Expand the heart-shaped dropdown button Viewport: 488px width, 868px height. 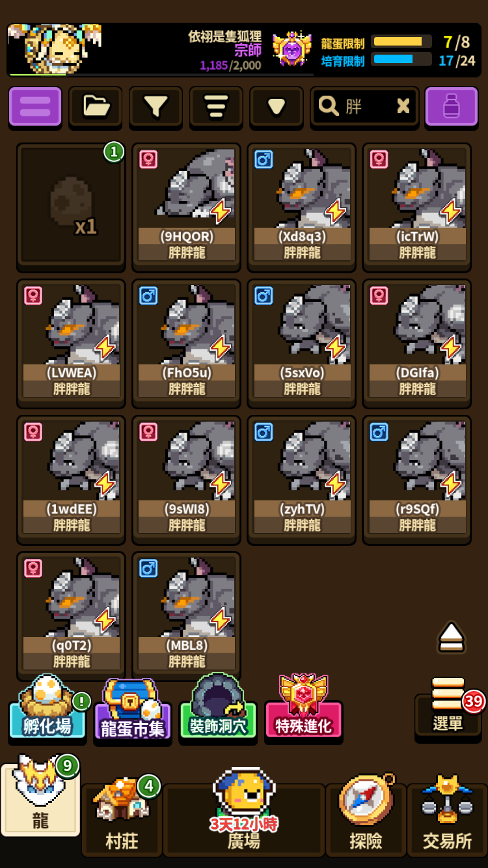pyautogui.click(x=277, y=106)
